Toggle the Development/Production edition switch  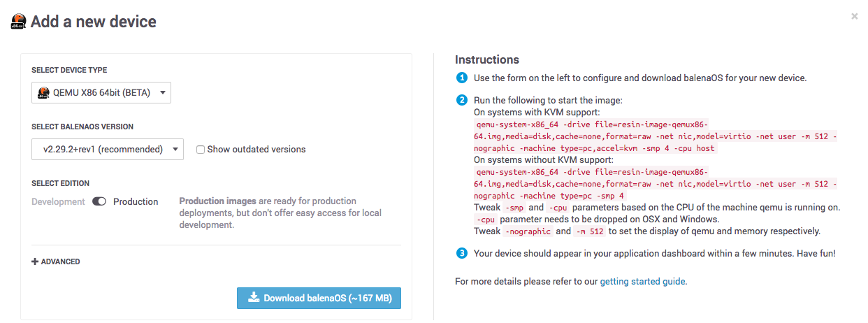pos(99,201)
